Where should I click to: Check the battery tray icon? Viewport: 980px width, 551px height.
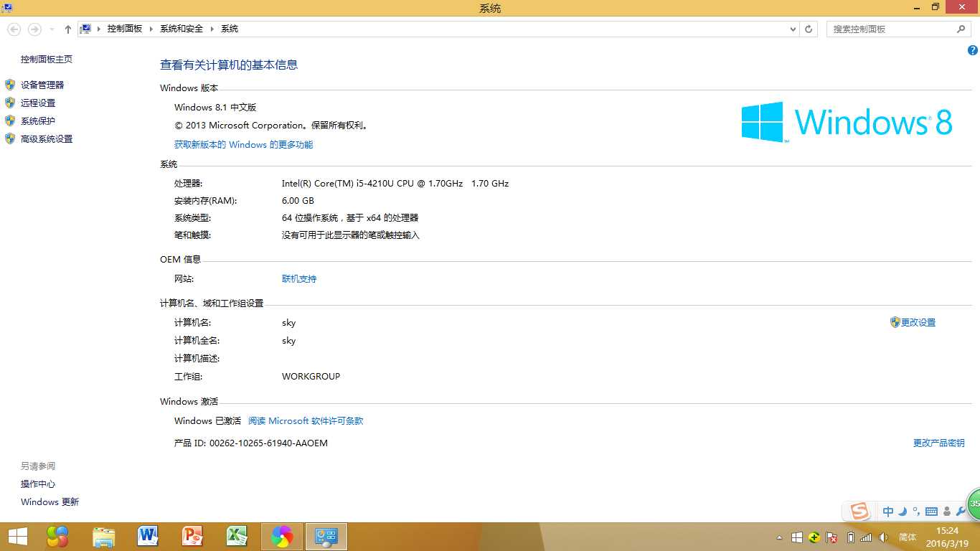[x=851, y=537]
